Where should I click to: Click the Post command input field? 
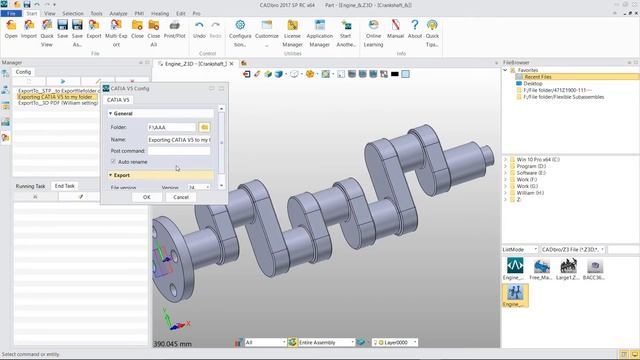point(179,151)
